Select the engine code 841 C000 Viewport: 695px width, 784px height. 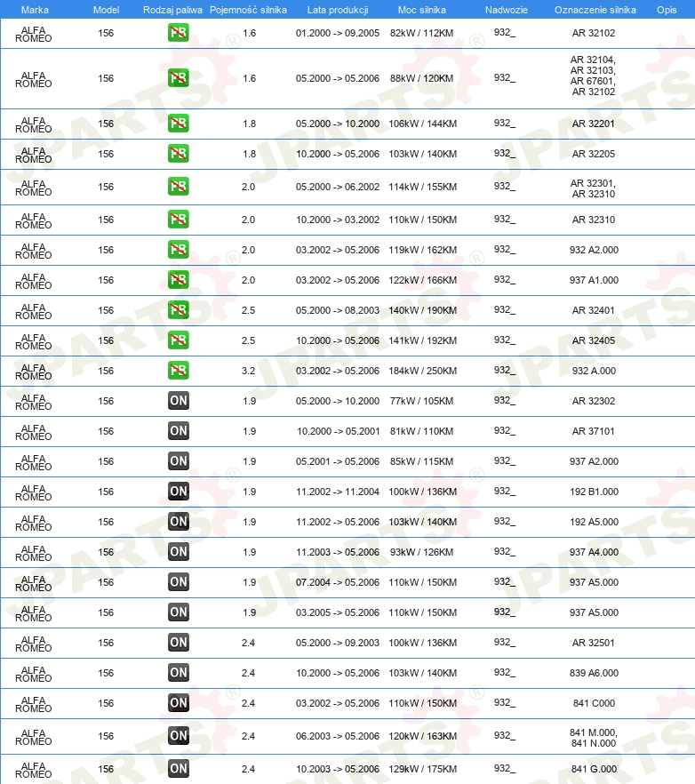[x=594, y=703]
